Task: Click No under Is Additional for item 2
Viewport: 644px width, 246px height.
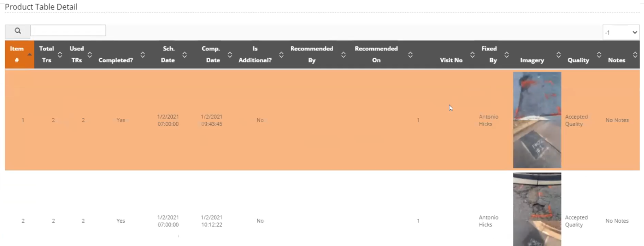Action: point(260,221)
